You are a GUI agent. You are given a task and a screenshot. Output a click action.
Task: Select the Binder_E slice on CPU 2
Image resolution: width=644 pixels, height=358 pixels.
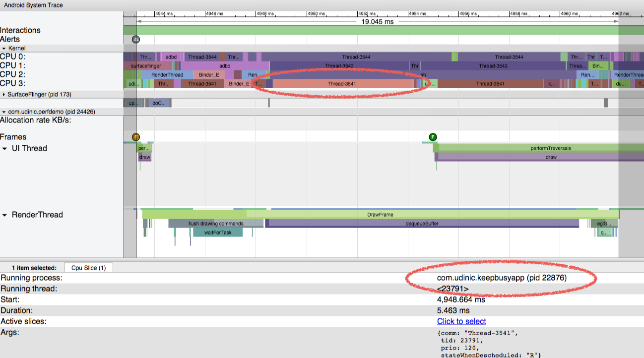tap(209, 75)
